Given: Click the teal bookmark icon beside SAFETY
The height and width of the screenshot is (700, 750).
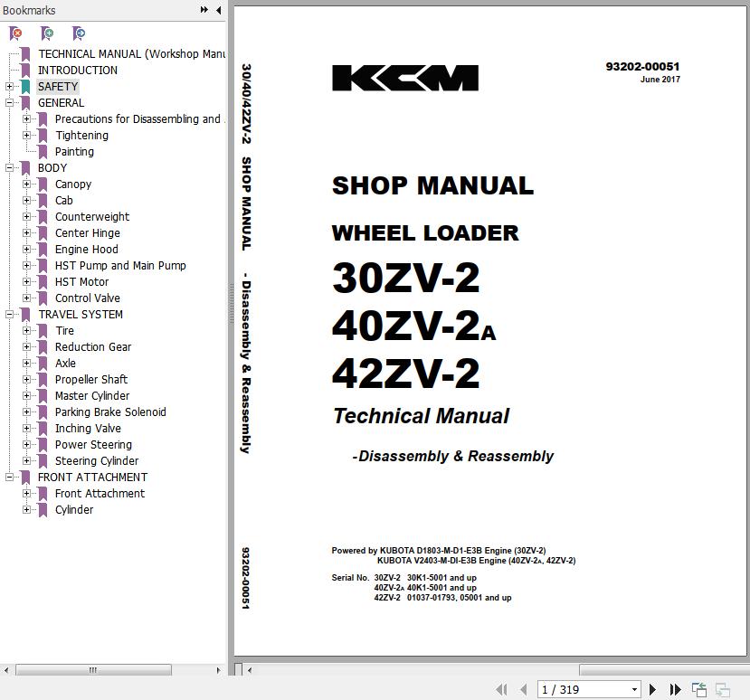Looking at the screenshot, I should [x=26, y=87].
